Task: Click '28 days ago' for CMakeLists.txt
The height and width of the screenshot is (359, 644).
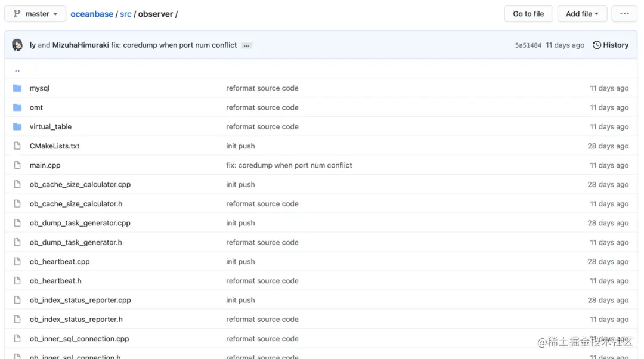Action: (x=608, y=146)
